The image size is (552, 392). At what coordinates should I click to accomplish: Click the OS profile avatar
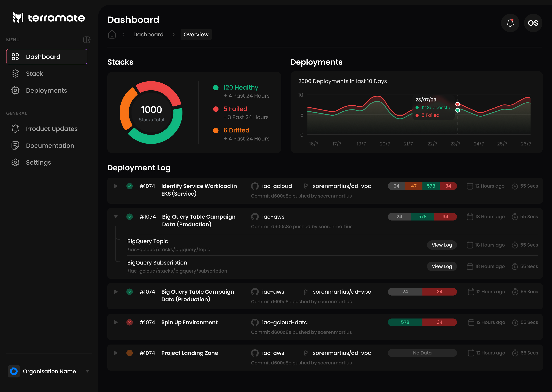[533, 23]
